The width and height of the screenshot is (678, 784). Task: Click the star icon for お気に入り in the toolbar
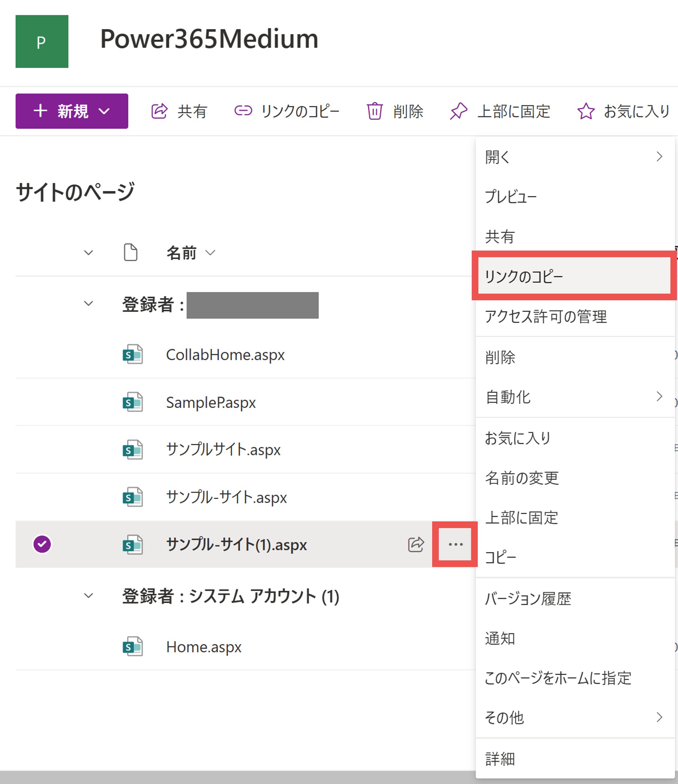pyautogui.click(x=586, y=111)
